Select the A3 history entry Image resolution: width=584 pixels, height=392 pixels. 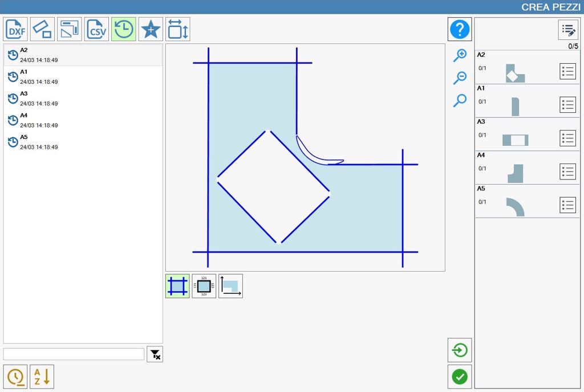pyautogui.click(x=83, y=99)
